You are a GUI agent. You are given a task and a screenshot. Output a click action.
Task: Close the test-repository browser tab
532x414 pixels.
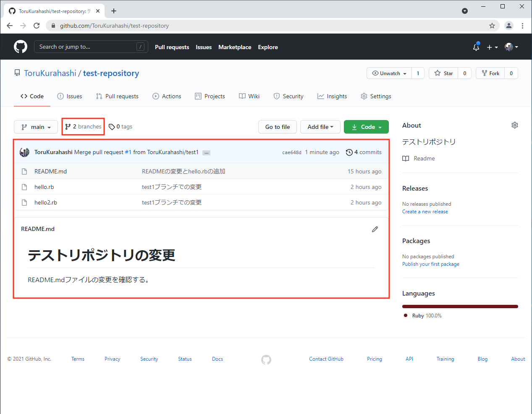coord(98,11)
